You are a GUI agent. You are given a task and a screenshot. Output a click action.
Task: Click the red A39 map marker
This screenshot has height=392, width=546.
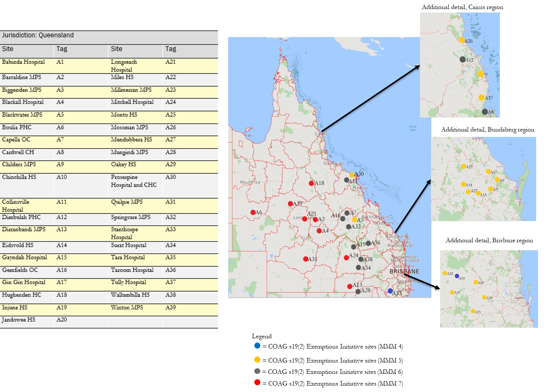[x=290, y=204]
